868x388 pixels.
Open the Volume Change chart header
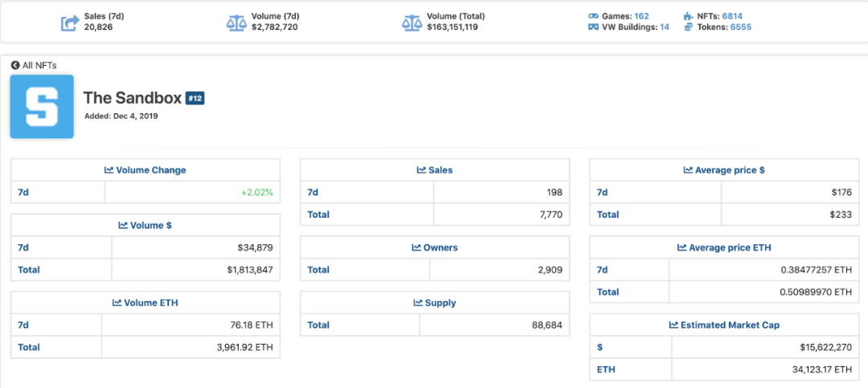click(145, 170)
